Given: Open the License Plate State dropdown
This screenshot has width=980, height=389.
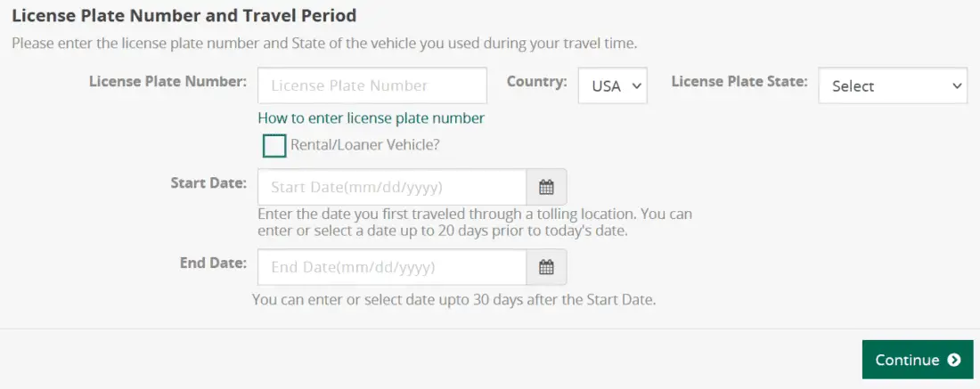Looking at the screenshot, I should tap(892, 85).
